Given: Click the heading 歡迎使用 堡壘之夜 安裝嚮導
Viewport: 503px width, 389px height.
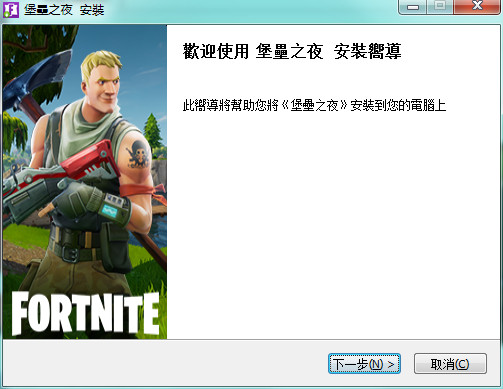Looking at the screenshot, I should [x=292, y=52].
